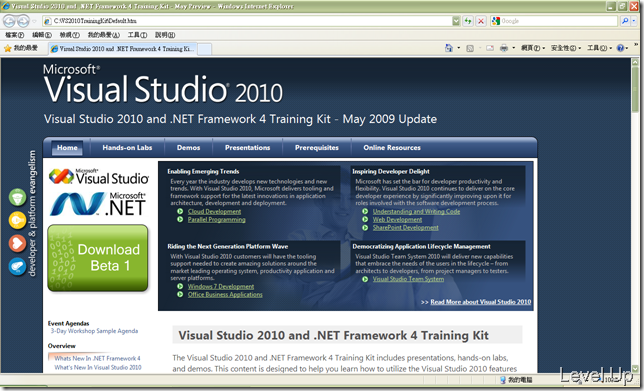This screenshot has height=391, width=644.
Task: Open the 編輯(E) menu
Action: click(x=42, y=35)
